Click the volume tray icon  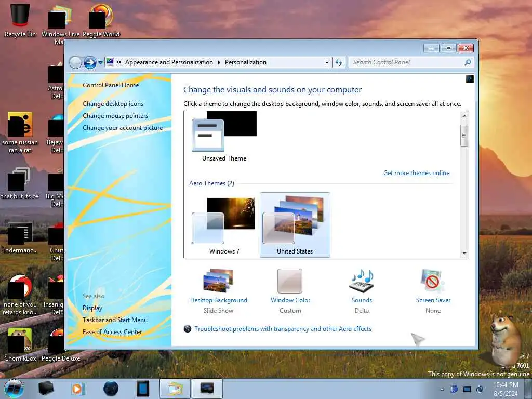tap(480, 389)
